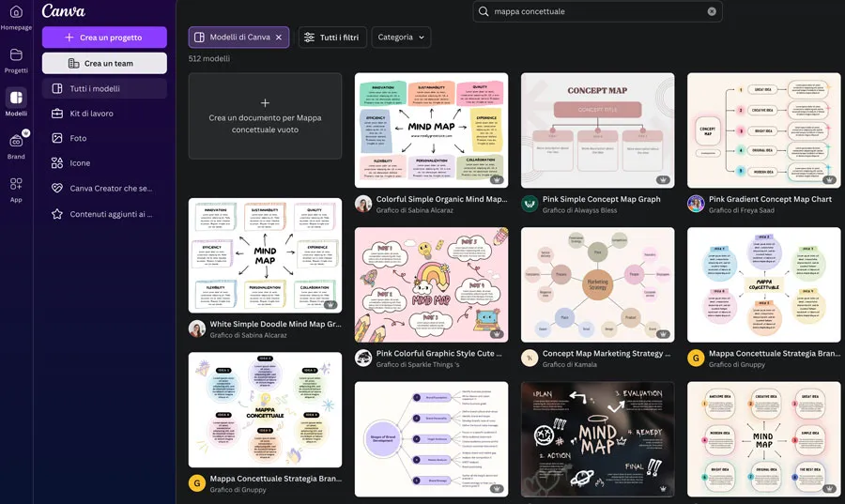This screenshot has width=845, height=504.
Task: Open Icone in the side menu
Action: 80,163
